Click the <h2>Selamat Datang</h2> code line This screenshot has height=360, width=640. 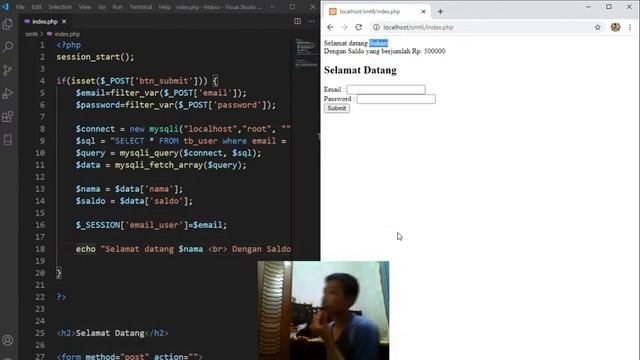(x=112, y=333)
